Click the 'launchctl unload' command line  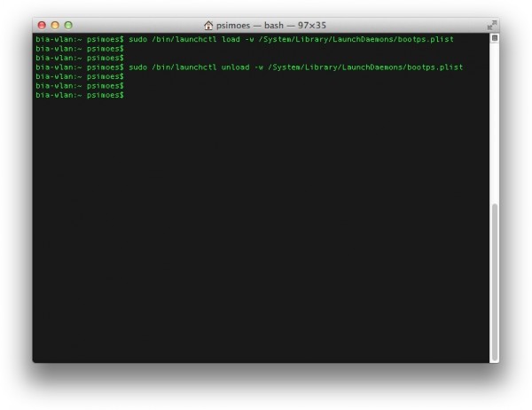click(x=249, y=67)
